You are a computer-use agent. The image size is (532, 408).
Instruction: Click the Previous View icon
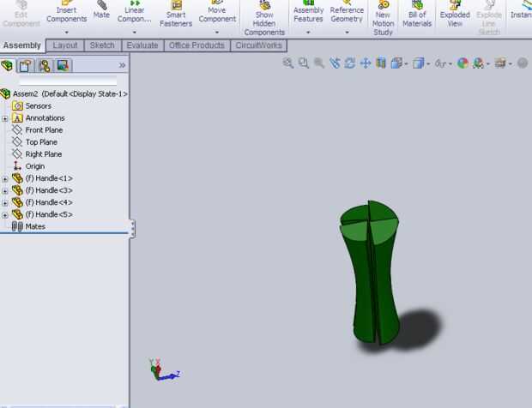click(x=319, y=63)
